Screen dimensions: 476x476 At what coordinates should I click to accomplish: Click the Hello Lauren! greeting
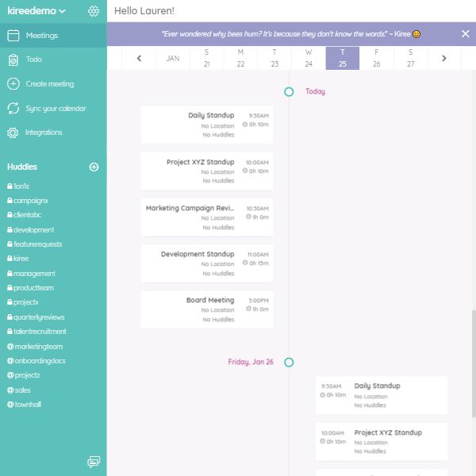point(144,11)
